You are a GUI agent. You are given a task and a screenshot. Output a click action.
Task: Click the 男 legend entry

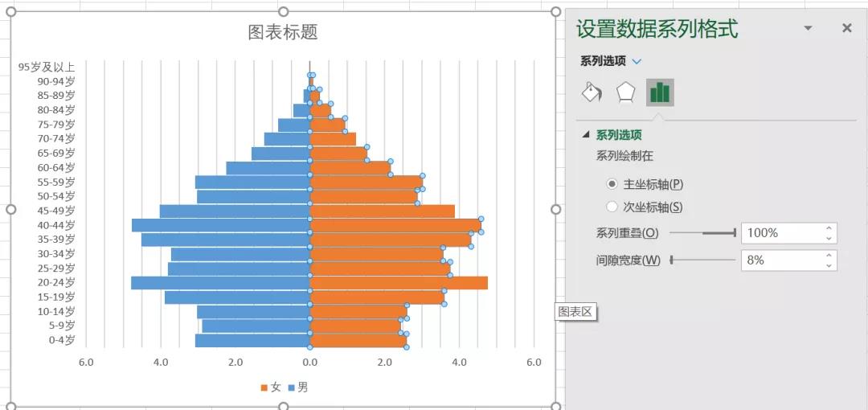point(298,387)
